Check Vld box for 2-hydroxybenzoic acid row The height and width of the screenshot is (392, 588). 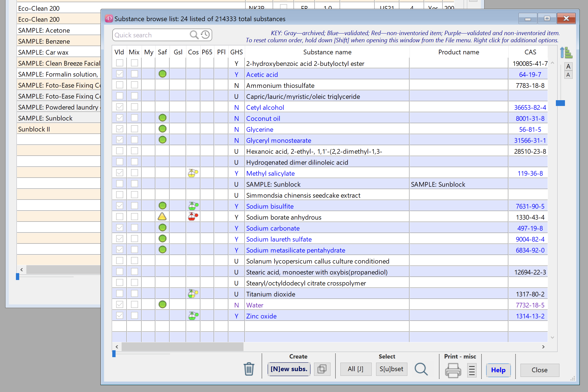119,63
